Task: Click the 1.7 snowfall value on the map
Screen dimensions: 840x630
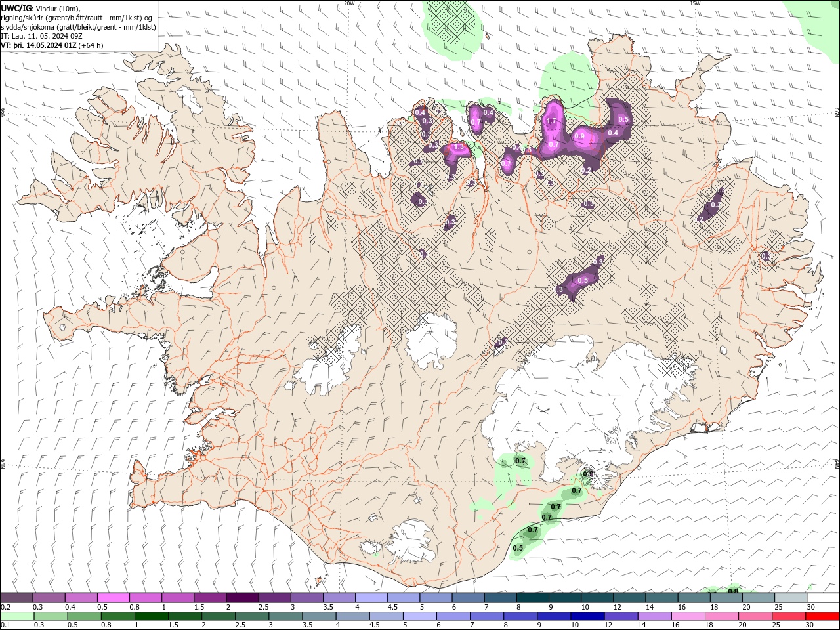Action: pyautogui.click(x=551, y=121)
